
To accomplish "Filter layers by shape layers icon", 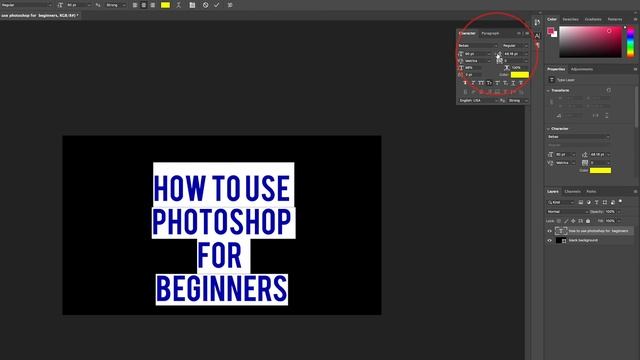I will pyautogui.click(x=605, y=202).
